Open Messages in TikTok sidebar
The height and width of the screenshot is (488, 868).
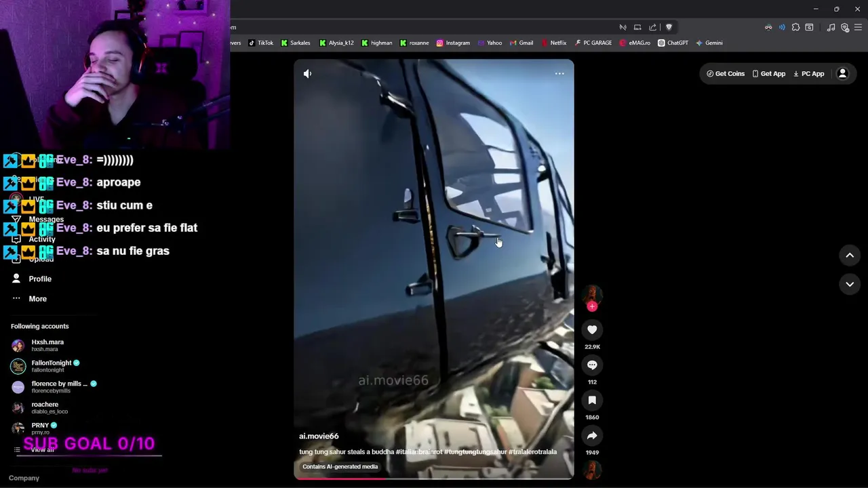[x=38, y=219]
